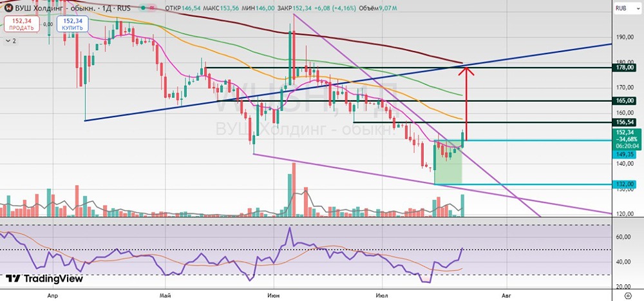This screenshot has height=301, width=644.
Task: Click the 132,00 cyan price label
Action: (623, 184)
